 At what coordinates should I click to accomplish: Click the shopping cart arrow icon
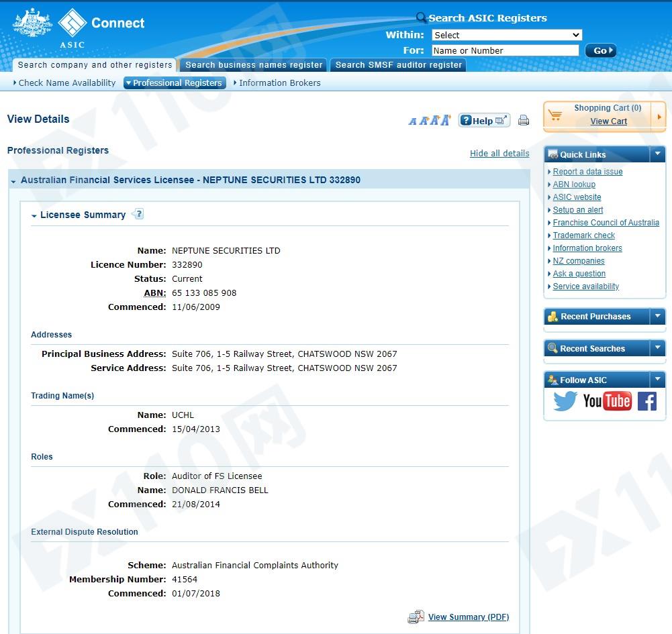659,117
